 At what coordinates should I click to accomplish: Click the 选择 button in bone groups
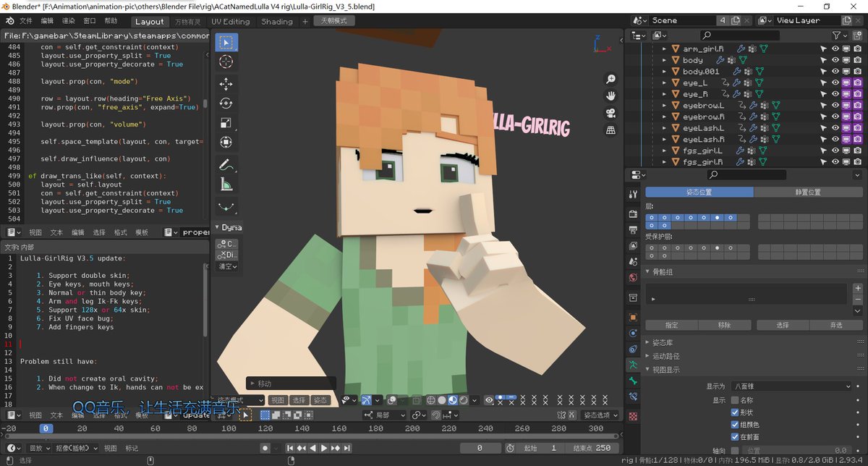783,325
